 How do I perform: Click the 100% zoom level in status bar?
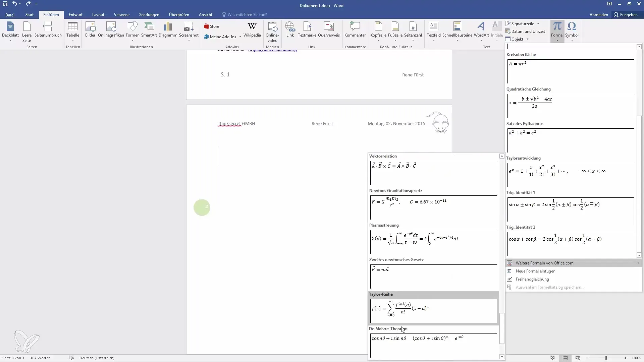(636, 358)
